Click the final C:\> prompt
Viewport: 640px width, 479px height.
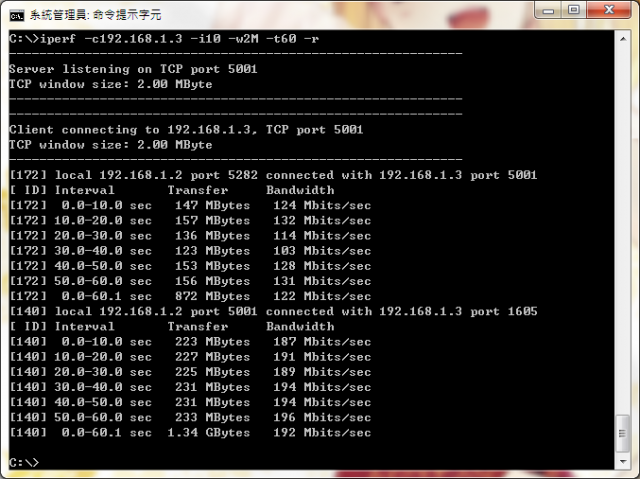coord(24,462)
